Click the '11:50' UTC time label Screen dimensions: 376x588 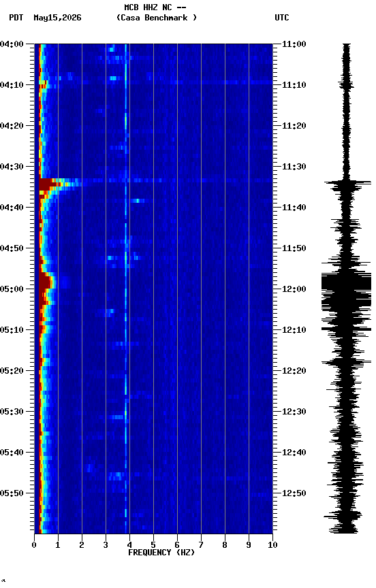coord(294,248)
